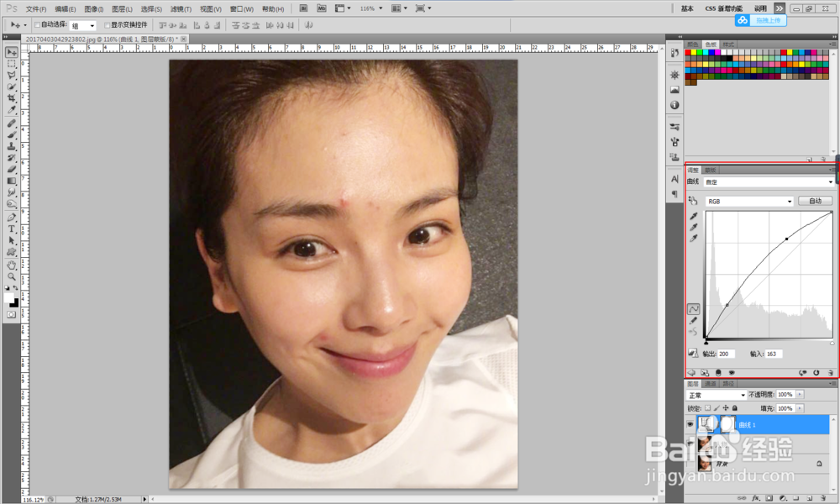Open the 滤镜(T) menu

point(181,9)
